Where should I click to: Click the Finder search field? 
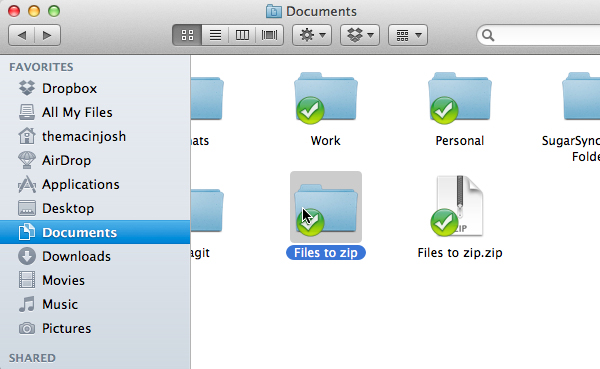(x=539, y=35)
